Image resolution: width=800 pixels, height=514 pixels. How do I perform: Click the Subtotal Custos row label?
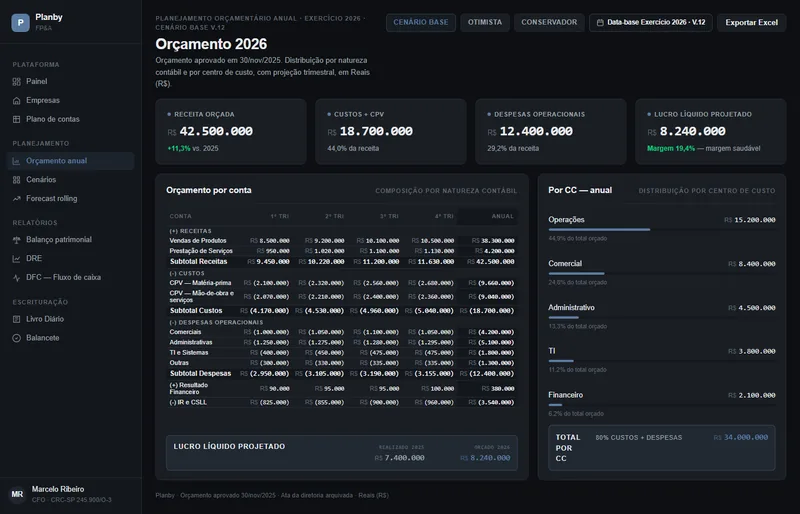point(196,310)
